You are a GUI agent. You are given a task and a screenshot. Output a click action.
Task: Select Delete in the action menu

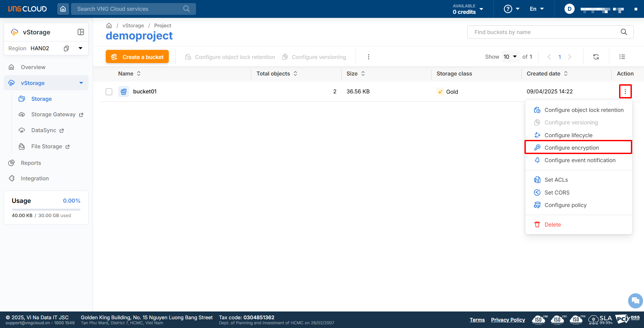552,225
